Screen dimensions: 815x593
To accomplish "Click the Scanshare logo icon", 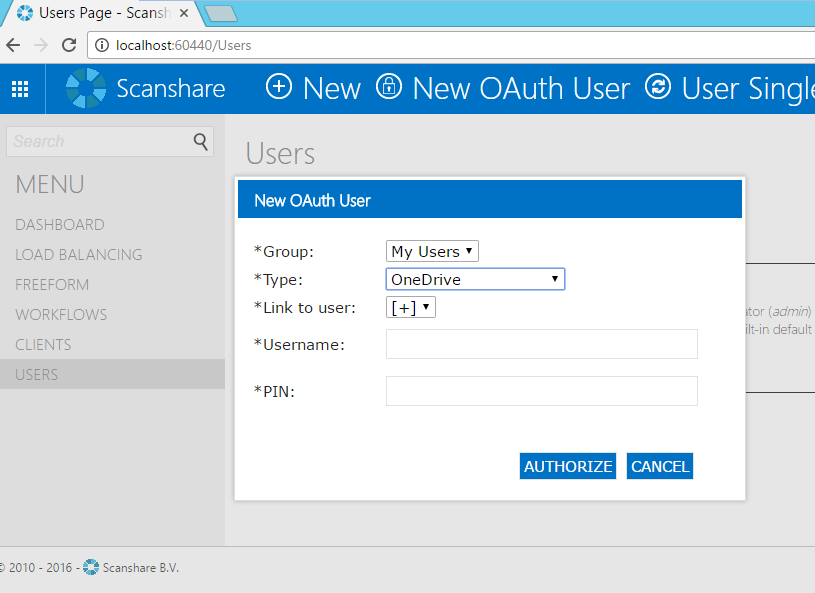I will point(86,88).
